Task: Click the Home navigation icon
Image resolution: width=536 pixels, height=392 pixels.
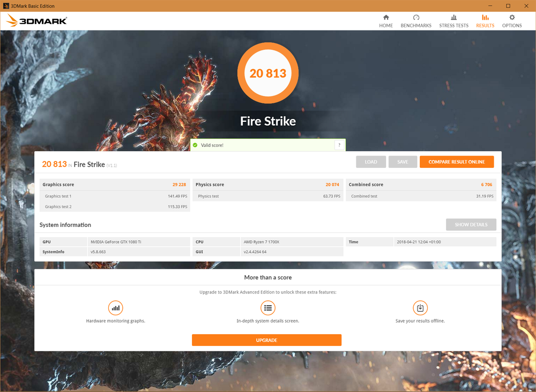Action: point(385,20)
